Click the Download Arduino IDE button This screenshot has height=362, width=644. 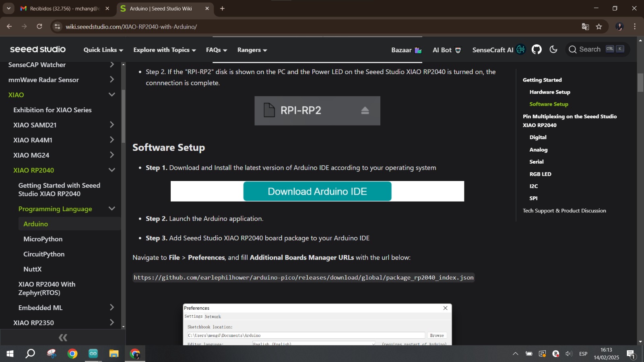point(317,191)
